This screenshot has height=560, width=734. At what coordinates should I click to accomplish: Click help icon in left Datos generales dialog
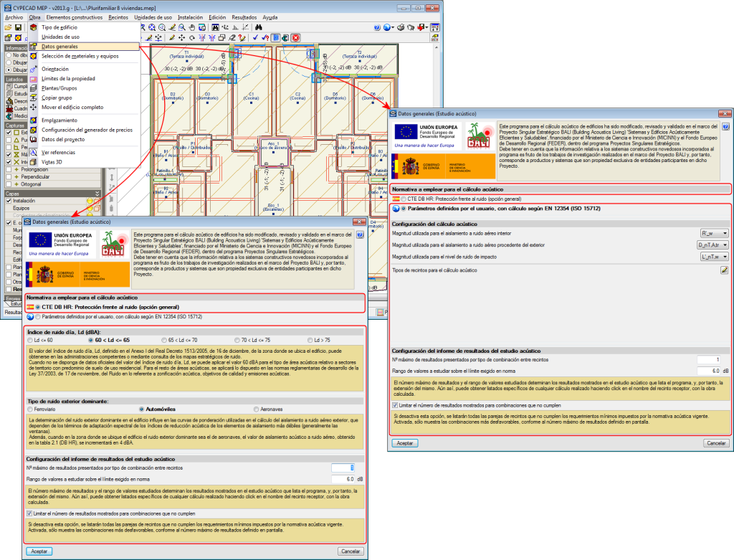point(360,235)
